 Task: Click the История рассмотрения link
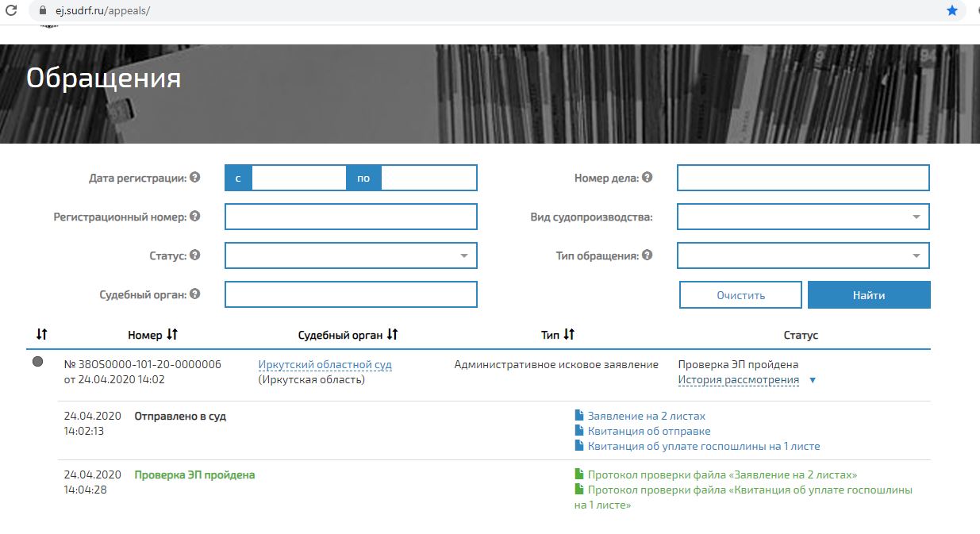pos(738,380)
